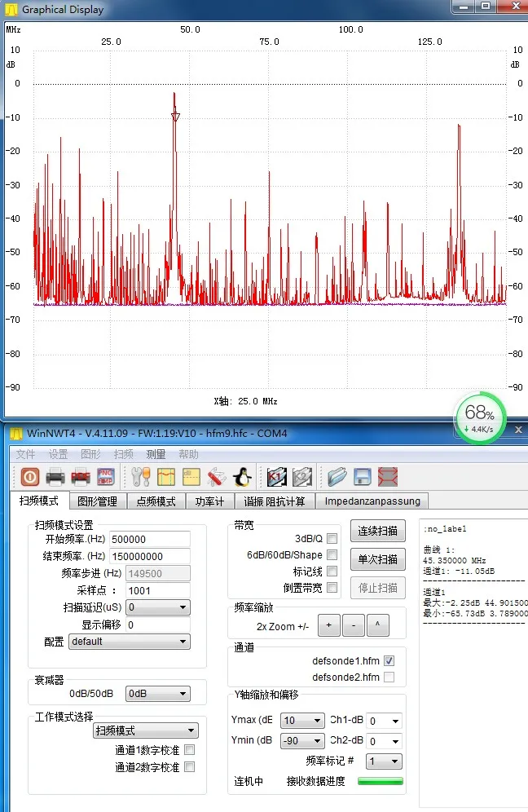Viewport: 528px width, 812px height.
Task: Click the green 接收数据进度 progress bar
Action: pyautogui.click(x=381, y=781)
